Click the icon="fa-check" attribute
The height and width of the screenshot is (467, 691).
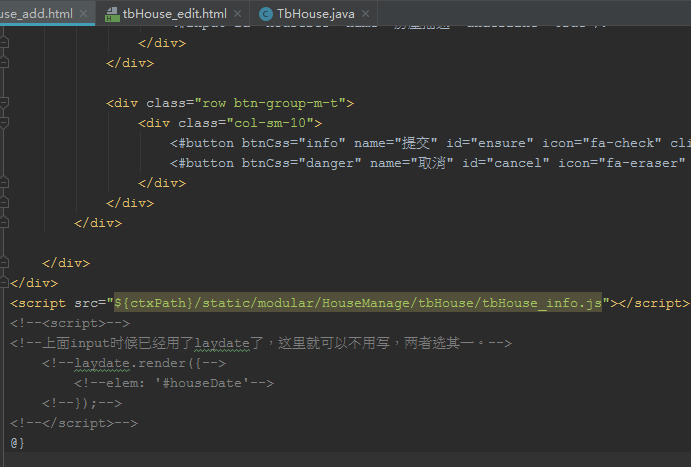pos(602,143)
